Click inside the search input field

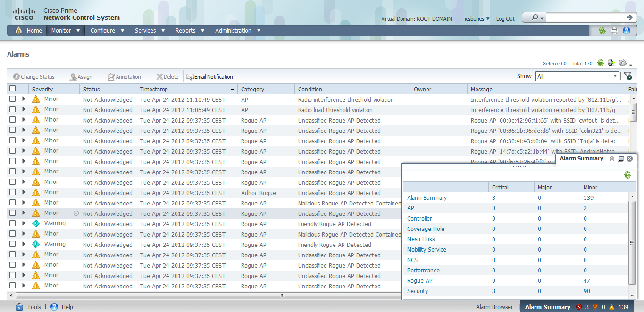click(x=585, y=17)
